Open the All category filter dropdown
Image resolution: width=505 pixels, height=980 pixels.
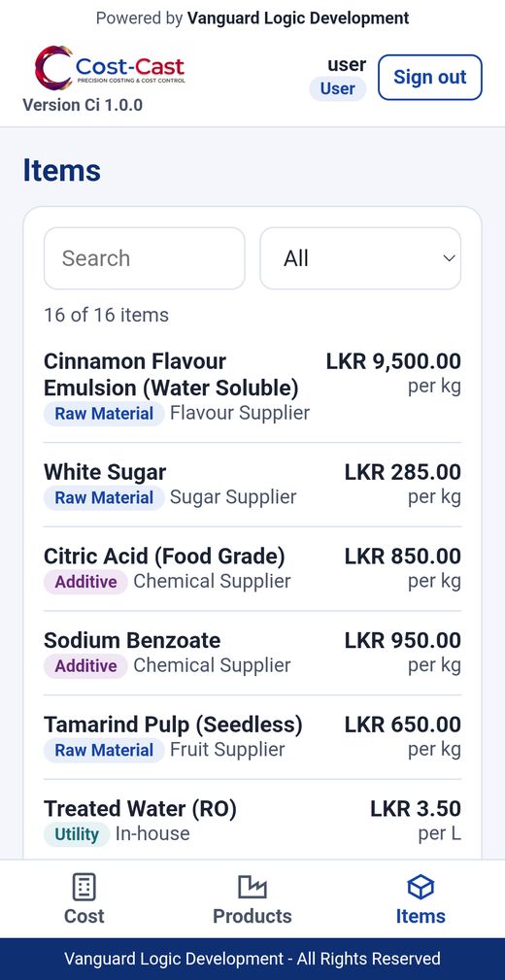pyautogui.click(x=360, y=258)
